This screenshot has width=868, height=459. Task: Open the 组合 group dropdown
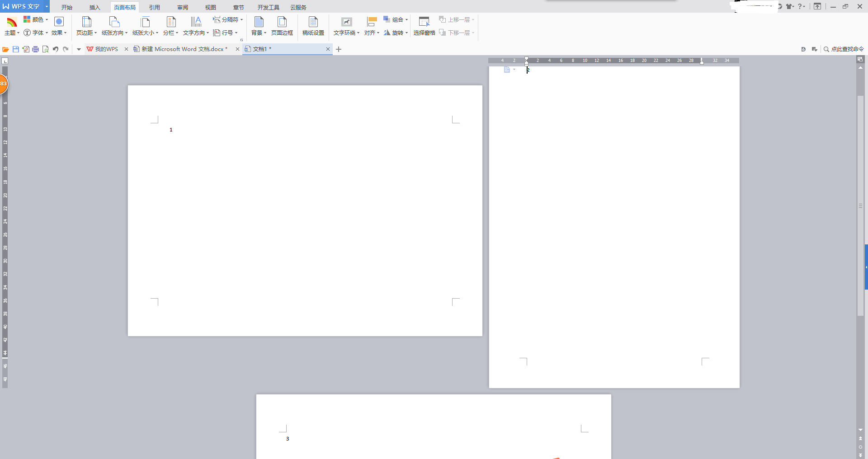pyautogui.click(x=396, y=19)
